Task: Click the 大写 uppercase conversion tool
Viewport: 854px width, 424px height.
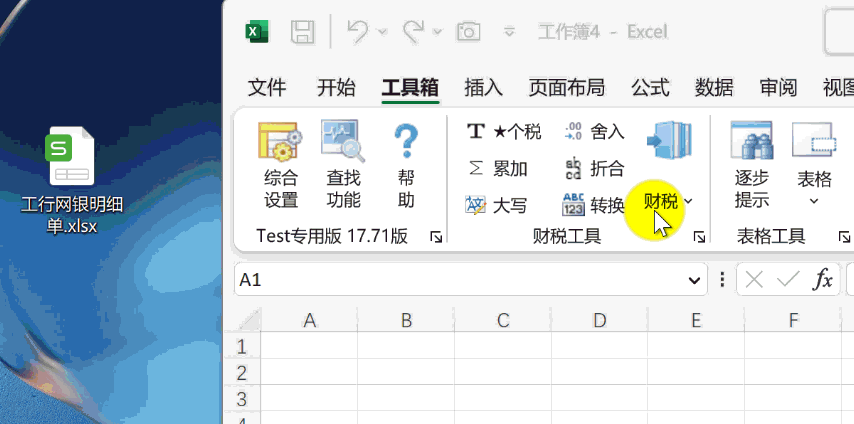Action: (x=497, y=205)
